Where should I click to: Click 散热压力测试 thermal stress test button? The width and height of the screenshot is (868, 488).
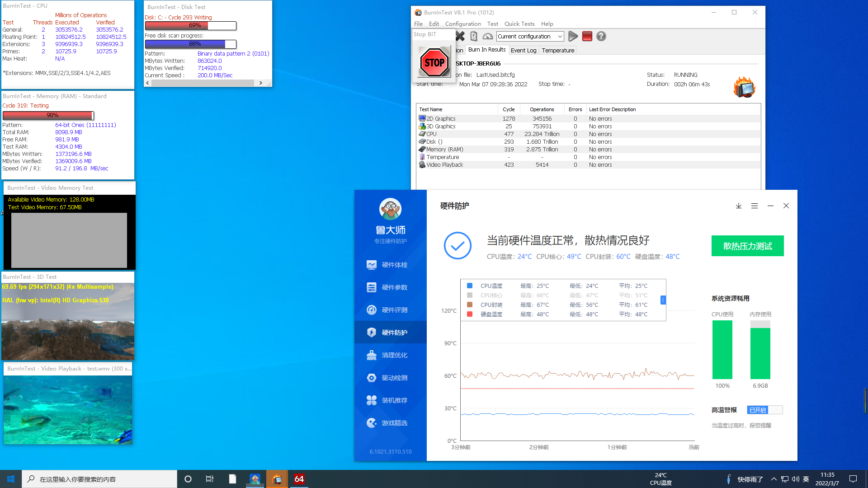click(747, 245)
